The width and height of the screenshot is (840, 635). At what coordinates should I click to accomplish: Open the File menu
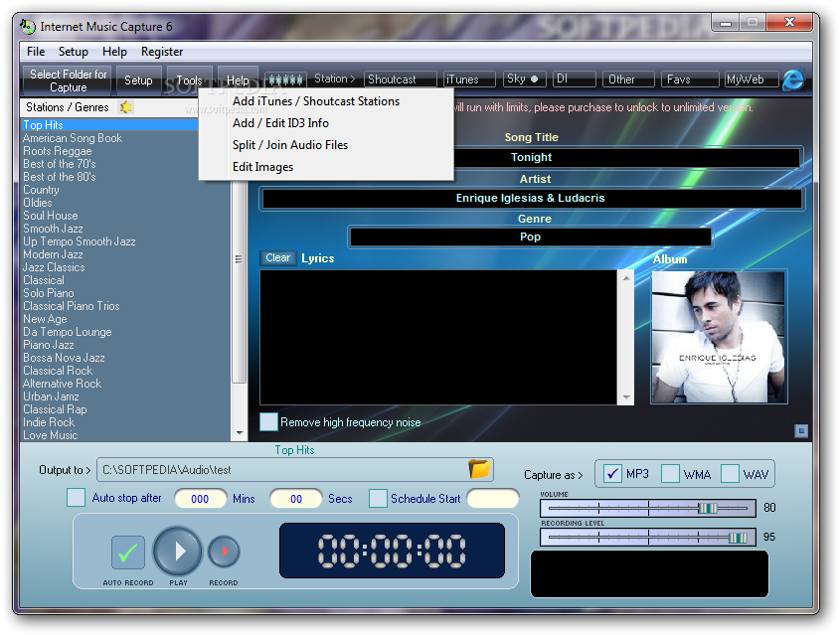36,52
